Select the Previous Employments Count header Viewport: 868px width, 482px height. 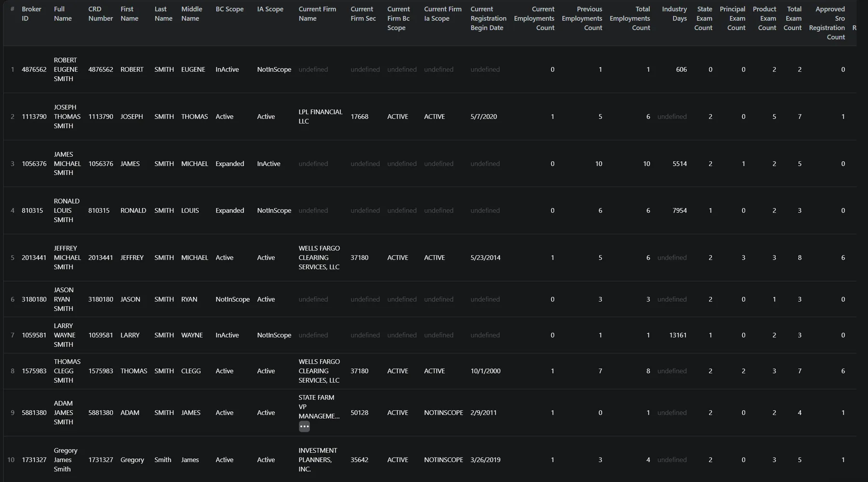click(x=582, y=18)
